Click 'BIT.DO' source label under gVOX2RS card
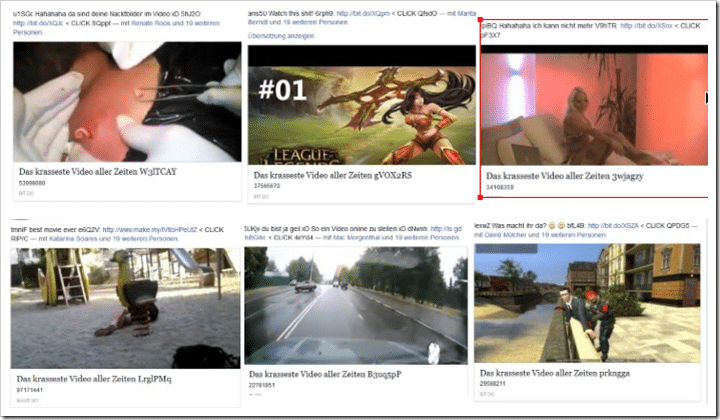Screen dimensions: 720x420 click(261, 196)
